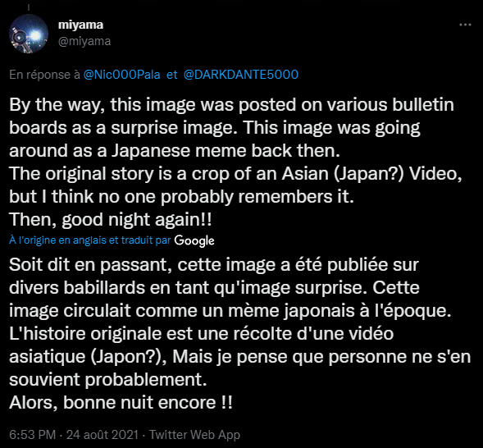The width and height of the screenshot is (483, 448).
Task: Click the English line starting "By the way"
Action: click(231, 105)
